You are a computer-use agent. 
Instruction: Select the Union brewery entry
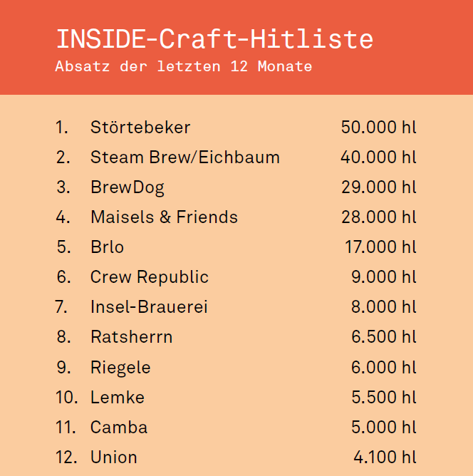tap(113, 457)
